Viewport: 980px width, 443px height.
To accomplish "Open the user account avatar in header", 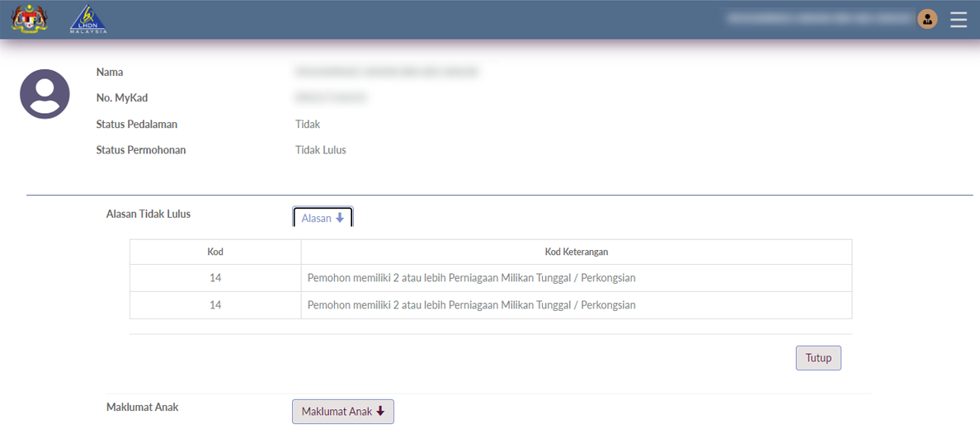I will click(x=927, y=19).
